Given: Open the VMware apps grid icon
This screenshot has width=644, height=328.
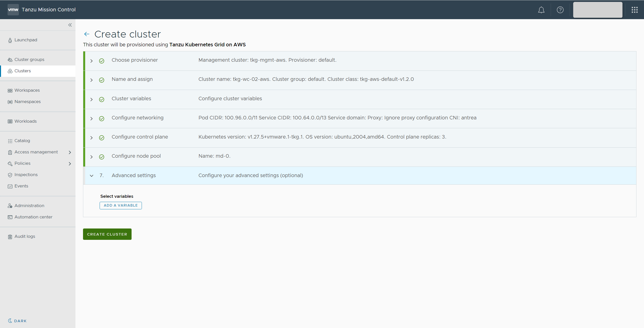Looking at the screenshot, I should 634,10.
